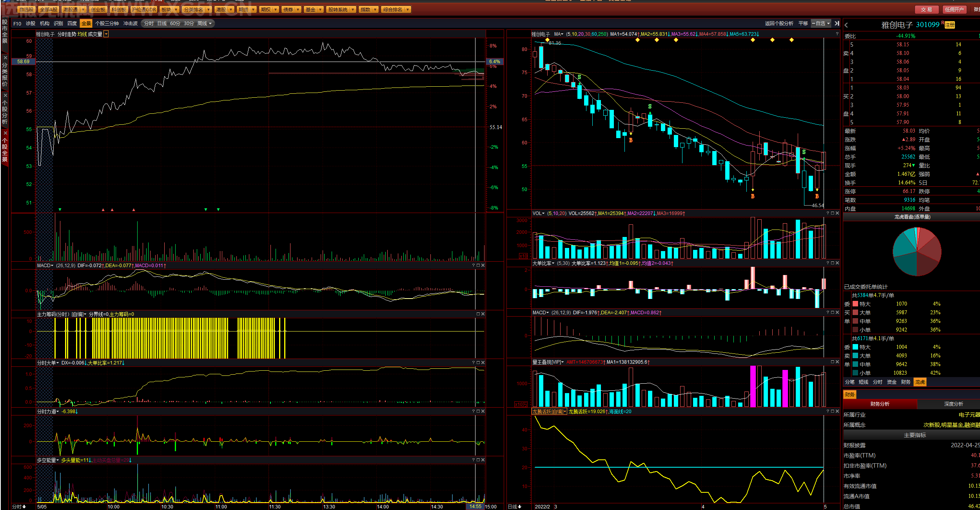Open the 自选股 list button
Image resolution: width=980 pixels, height=510 pixels.
click(x=26, y=9)
